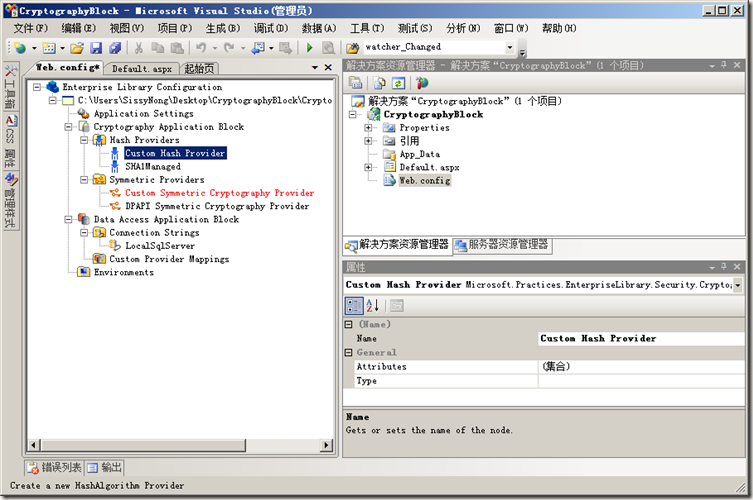Screen dimensions: 753x500
Task: Click the Show All Files icon in Solution Explorer
Action: (379, 83)
